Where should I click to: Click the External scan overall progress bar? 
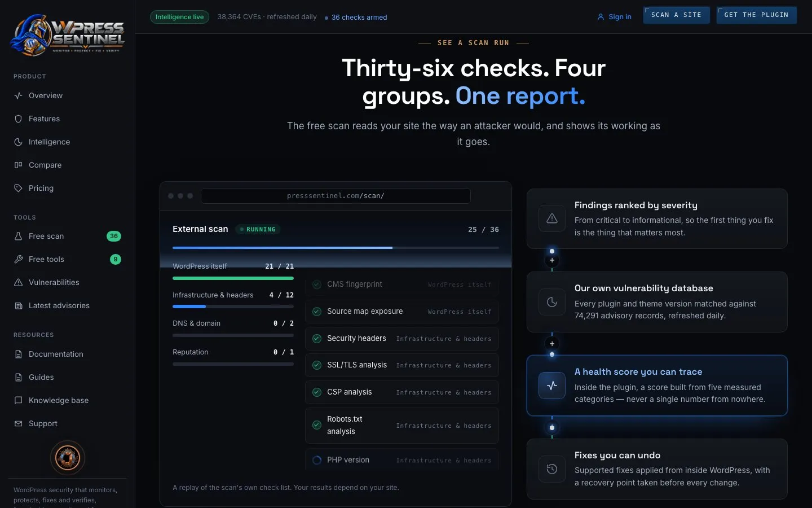336,248
